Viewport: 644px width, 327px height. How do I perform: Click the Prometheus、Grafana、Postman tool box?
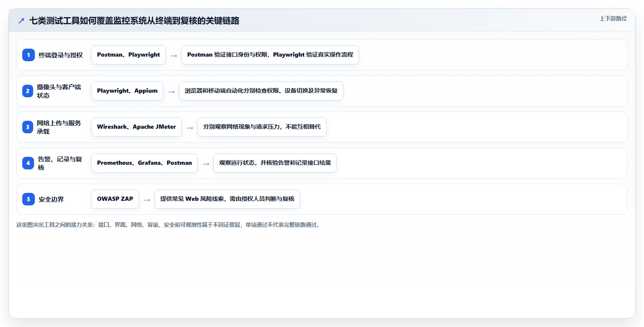[144, 163]
